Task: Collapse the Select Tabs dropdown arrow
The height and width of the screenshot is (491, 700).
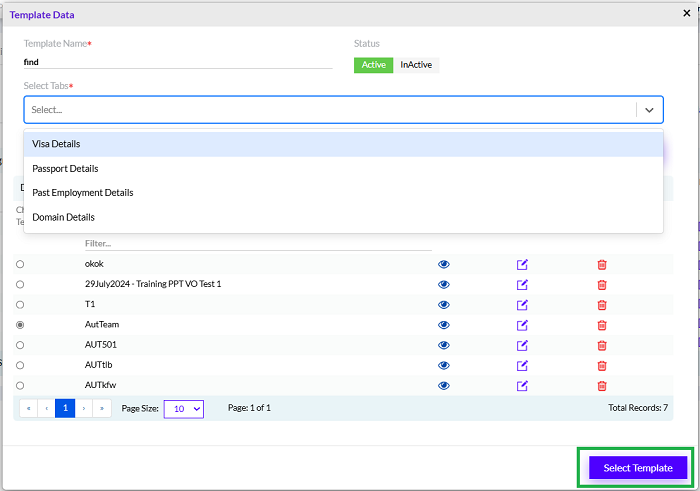Action: tap(649, 110)
